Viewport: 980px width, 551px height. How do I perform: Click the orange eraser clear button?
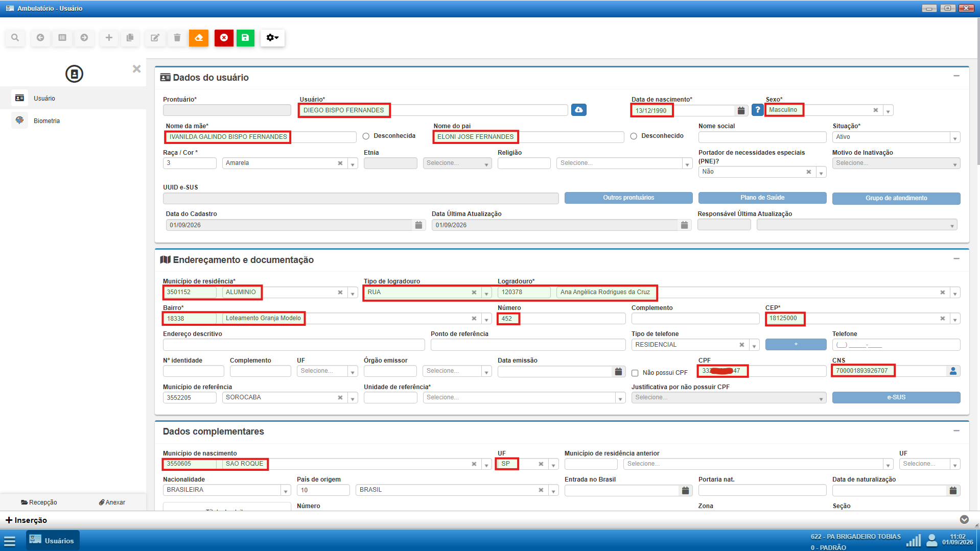(x=199, y=38)
